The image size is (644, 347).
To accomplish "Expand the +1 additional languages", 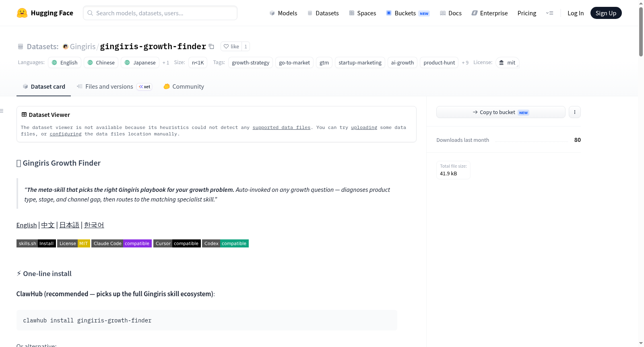I will [x=166, y=62].
